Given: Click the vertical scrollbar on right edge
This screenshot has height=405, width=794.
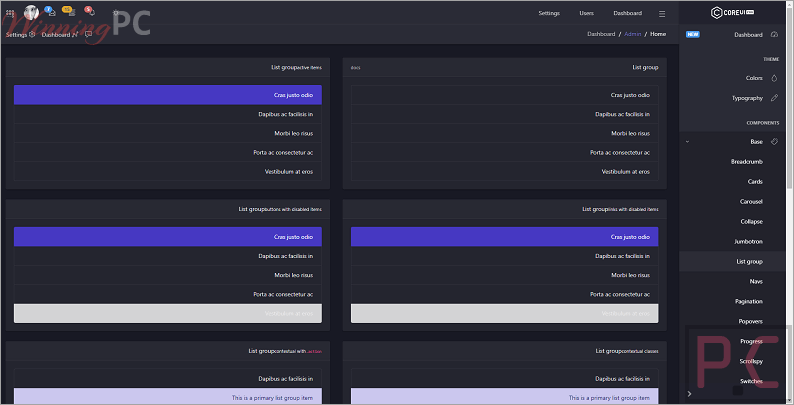Looking at the screenshot, I should tap(790, 97).
